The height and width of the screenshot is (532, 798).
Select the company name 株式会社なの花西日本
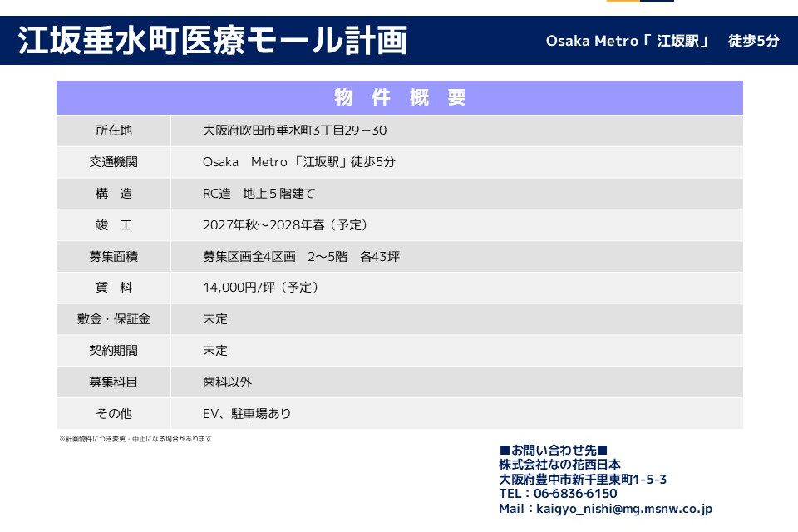click(x=559, y=465)
